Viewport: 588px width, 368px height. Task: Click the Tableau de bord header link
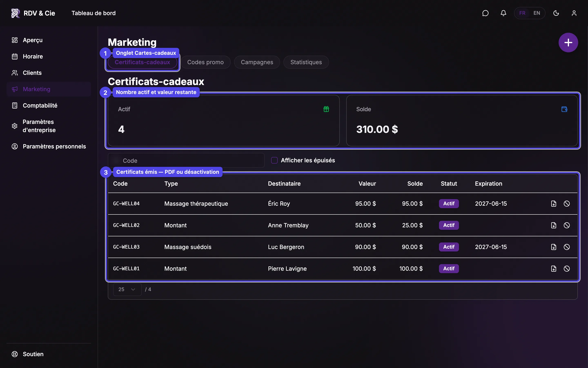(94, 13)
